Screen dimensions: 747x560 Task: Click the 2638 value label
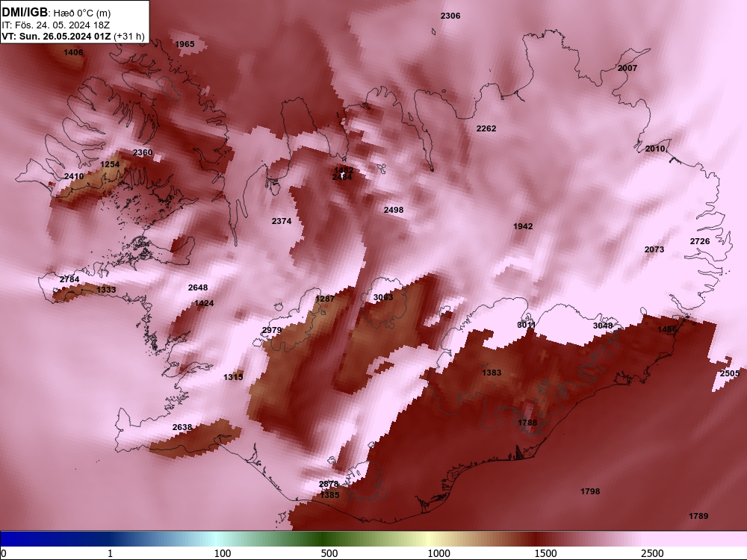[182, 427]
